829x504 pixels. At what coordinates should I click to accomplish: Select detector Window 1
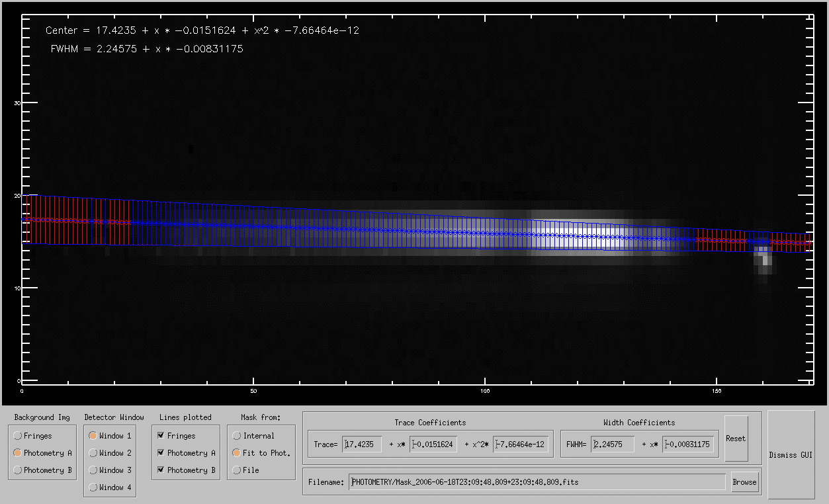[93, 436]
